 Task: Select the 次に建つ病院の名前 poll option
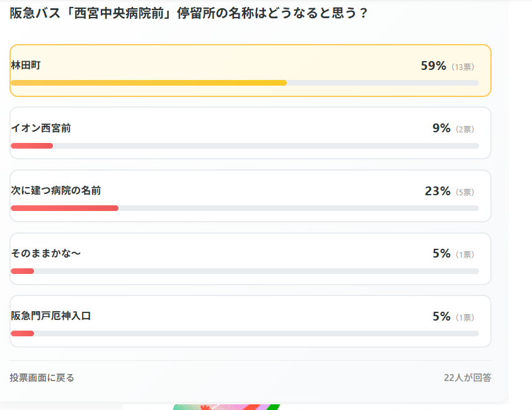click(x=250, y=196)
